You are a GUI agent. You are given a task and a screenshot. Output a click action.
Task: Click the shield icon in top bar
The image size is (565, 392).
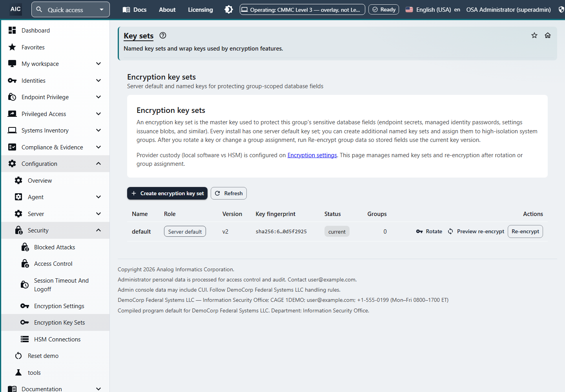point(561,9)
